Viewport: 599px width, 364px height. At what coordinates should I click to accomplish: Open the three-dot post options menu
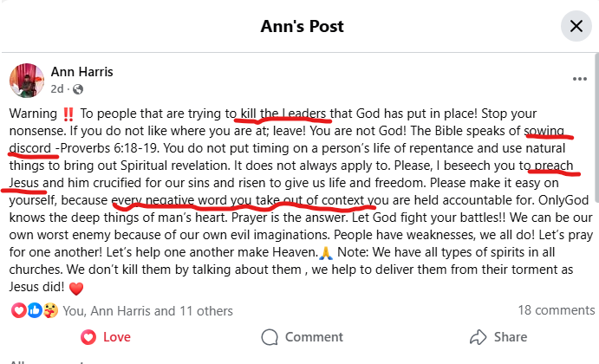point(580,79)
